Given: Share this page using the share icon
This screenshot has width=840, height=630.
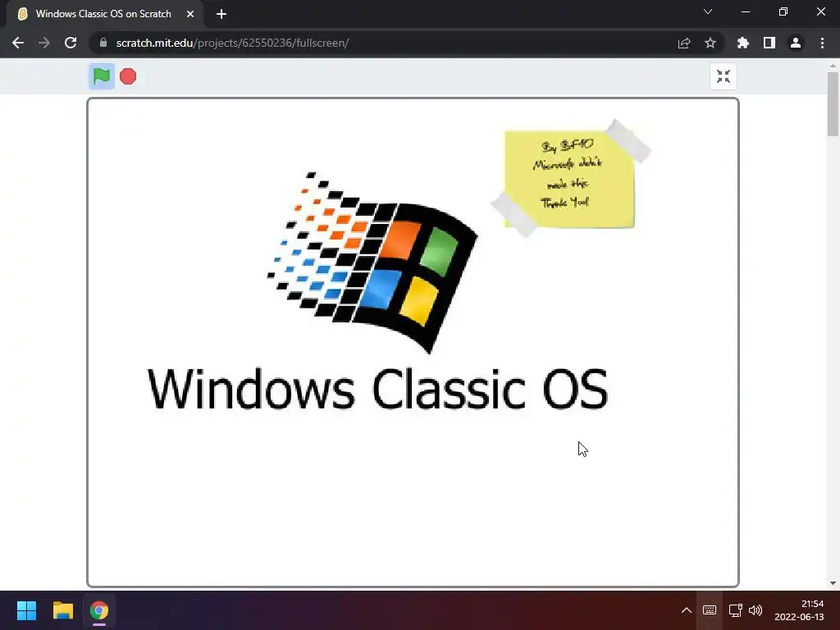Looking at the screenshot, I should (684, 43).
